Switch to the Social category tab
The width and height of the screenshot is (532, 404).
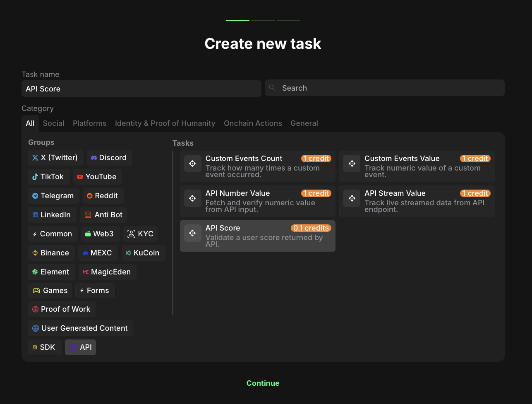53,123
